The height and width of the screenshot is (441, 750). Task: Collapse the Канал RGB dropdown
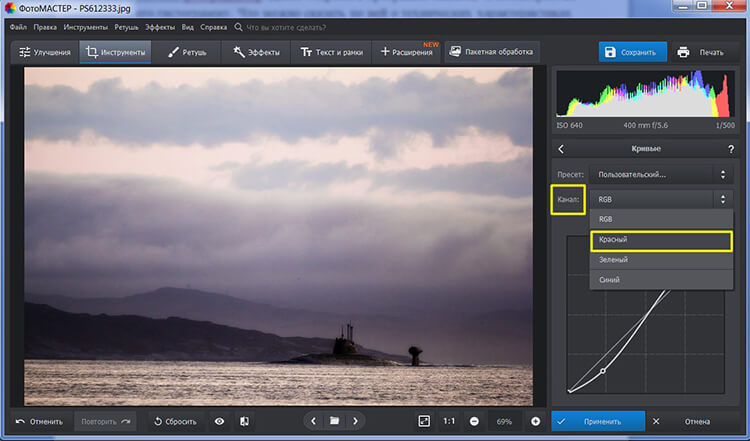[x=662, y=199]
